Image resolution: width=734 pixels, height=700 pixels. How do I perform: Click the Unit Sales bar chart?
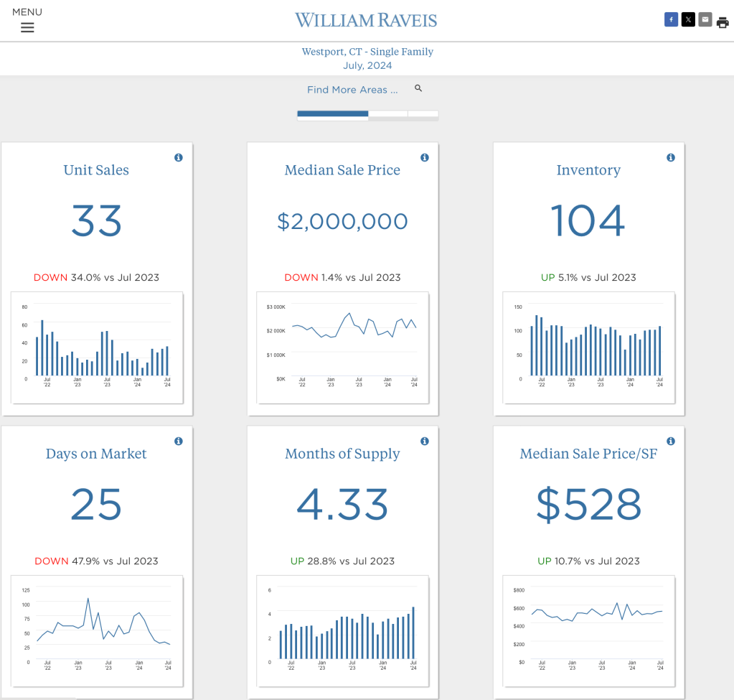click(97, 347)
